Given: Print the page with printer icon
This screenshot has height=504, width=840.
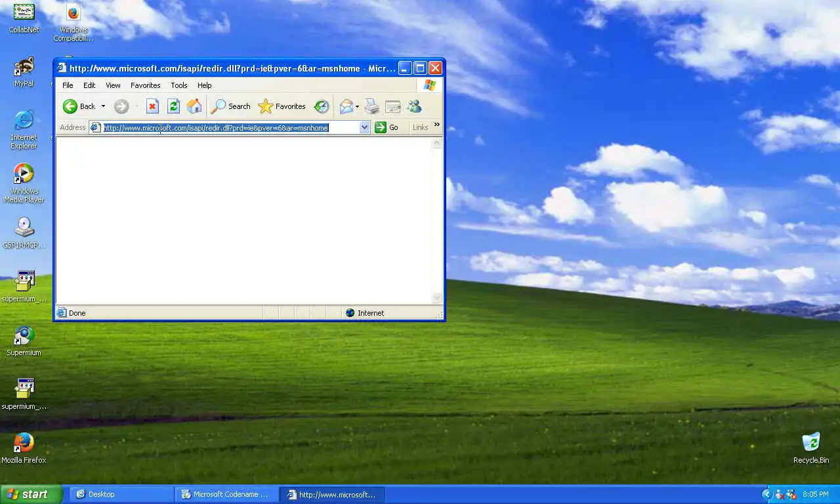Looking at the screenshot, I should (x=372, y=106).
